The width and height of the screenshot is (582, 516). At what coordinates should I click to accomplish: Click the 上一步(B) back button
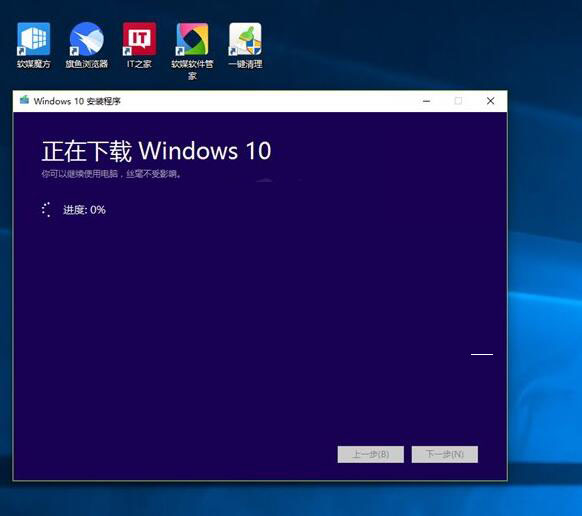pyautogui.click(x=370, y=454)
